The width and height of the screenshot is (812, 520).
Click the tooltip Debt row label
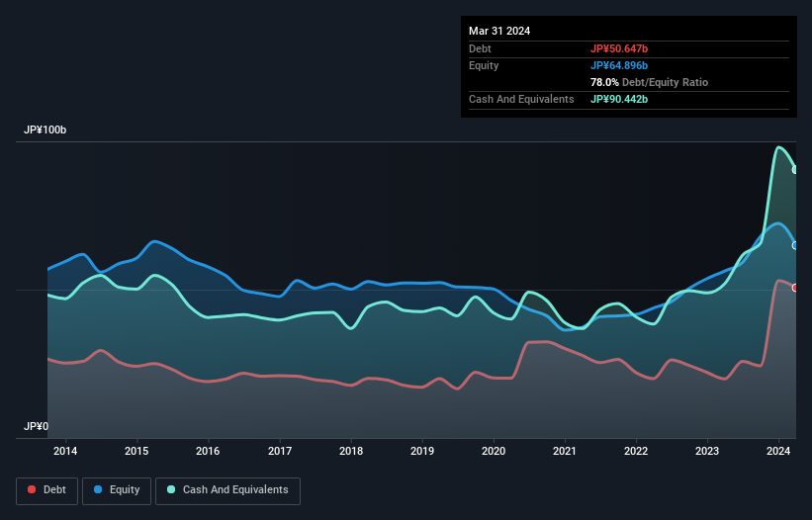[480, 48]
